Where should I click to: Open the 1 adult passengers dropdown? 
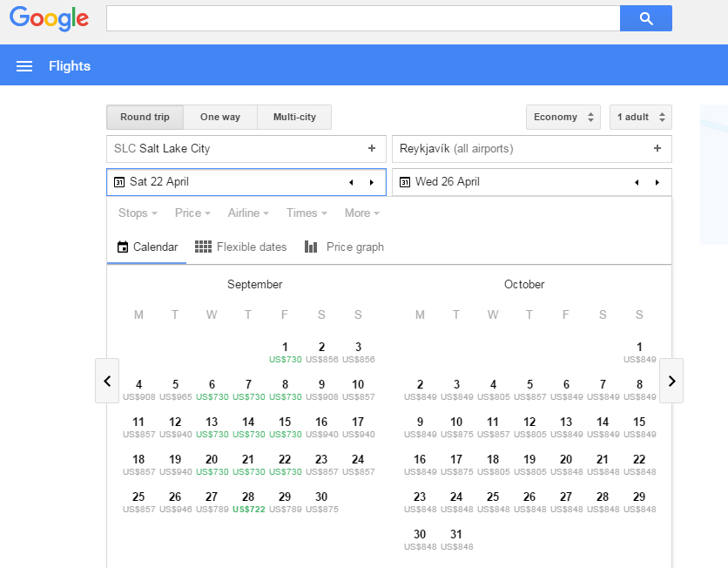tap(640, 118)
